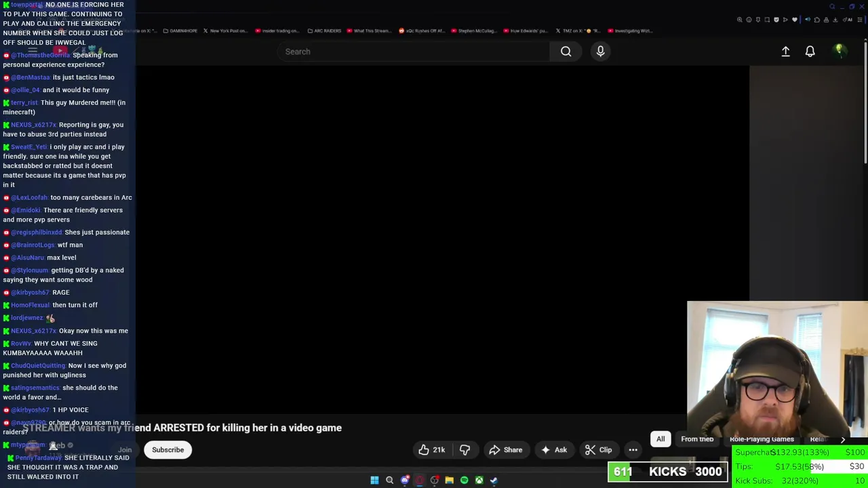Open Windows taskbar search
Image resolution: width=868 pixels, height=488 pixels.
point(389,481)
